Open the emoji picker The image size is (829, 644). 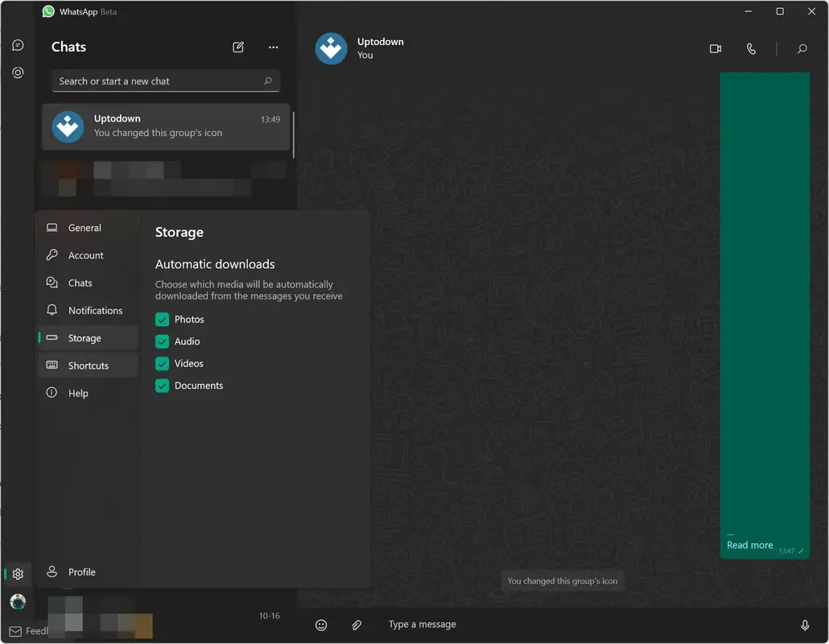[x=321, y=625]
